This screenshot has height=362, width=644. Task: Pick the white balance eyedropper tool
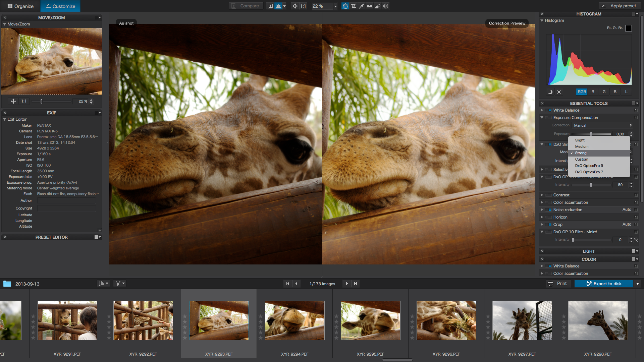coord(362,6)
